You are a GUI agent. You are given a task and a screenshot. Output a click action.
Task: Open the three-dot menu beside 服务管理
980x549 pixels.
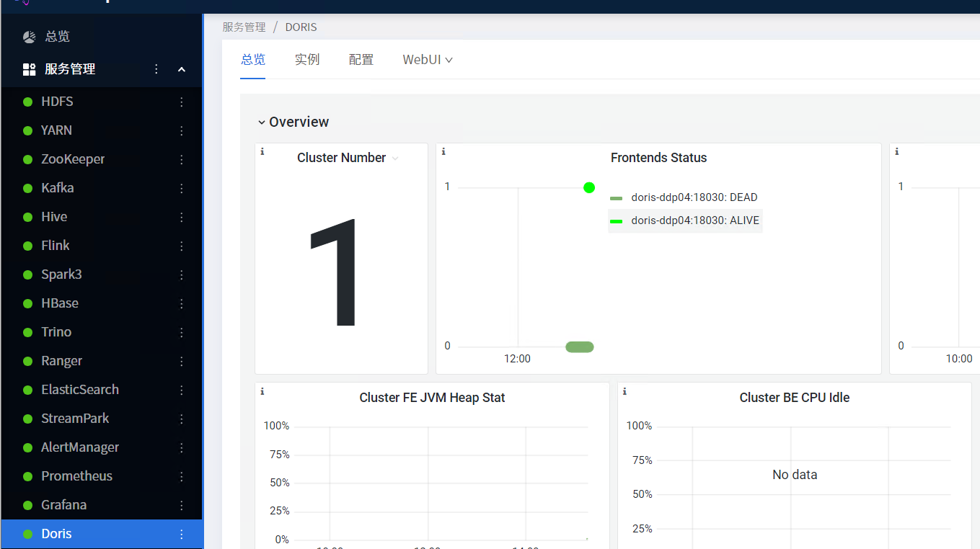(x=156, y=69)
